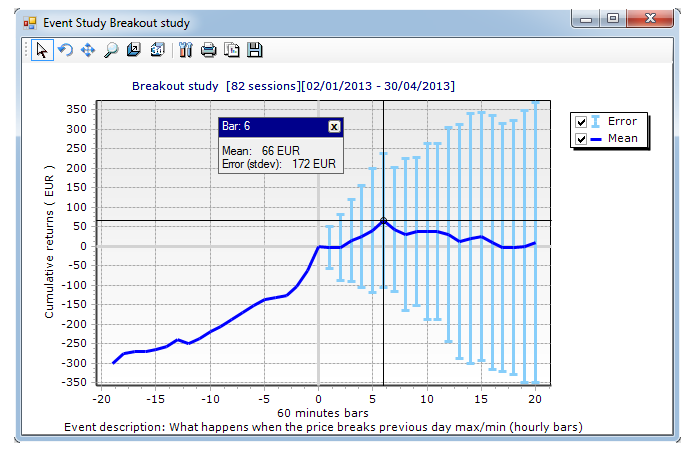The height and width of the screenshot is (463, 695).
Task: Click the window icon in title bar
Action: [28, 22]
